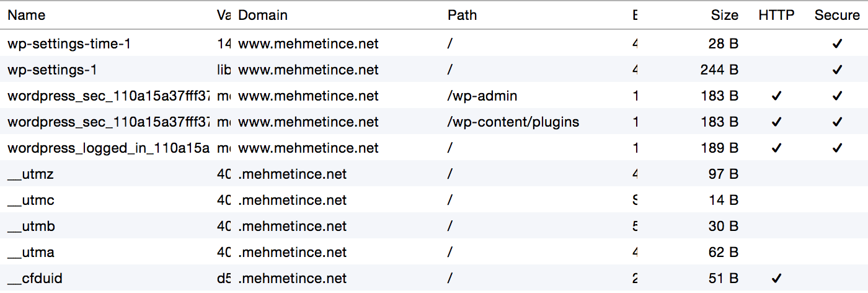Click the Secure checkmark for wp-settings-time-1
The width and height of the screenshot is (868, 293).
(x=838, y=44)
